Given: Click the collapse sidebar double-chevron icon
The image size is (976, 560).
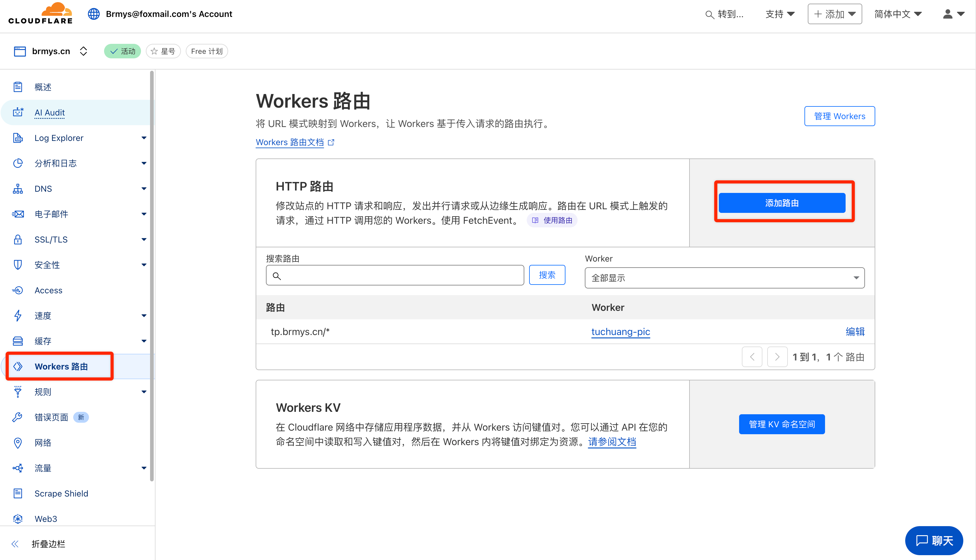Looking at the screenshot, I should coord(15,544).
